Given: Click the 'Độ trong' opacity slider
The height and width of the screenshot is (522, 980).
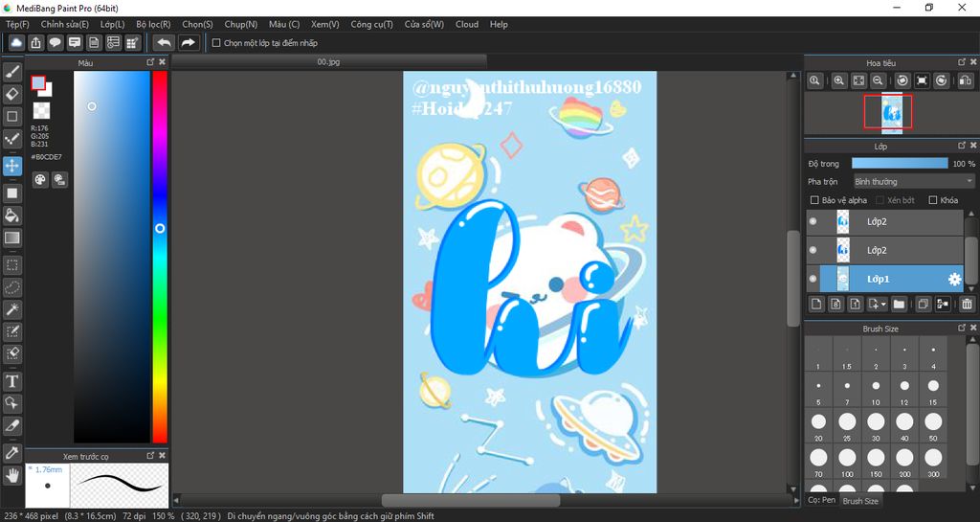Looking at the screenshot, I should click(x=900, y=163).
